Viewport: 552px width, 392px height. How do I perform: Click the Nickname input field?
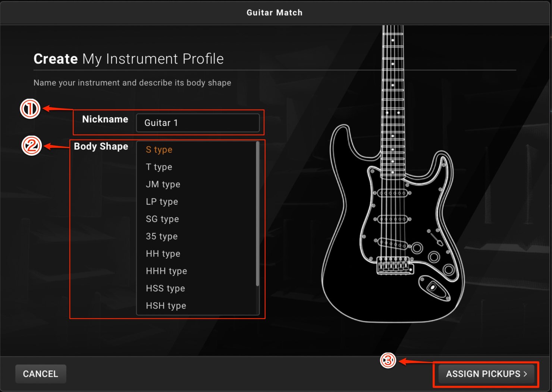pos(198,123)
